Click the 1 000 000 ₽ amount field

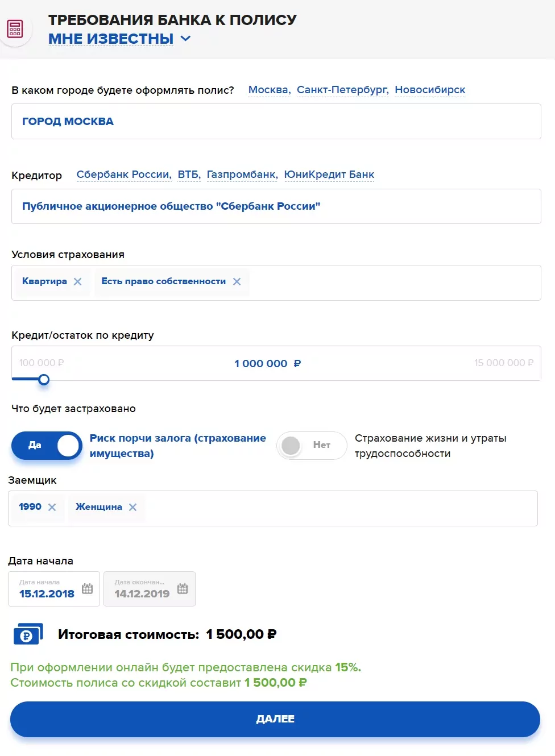267,363
